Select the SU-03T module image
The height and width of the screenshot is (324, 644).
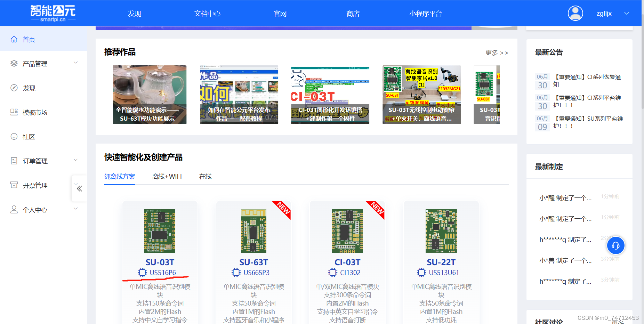160,231
